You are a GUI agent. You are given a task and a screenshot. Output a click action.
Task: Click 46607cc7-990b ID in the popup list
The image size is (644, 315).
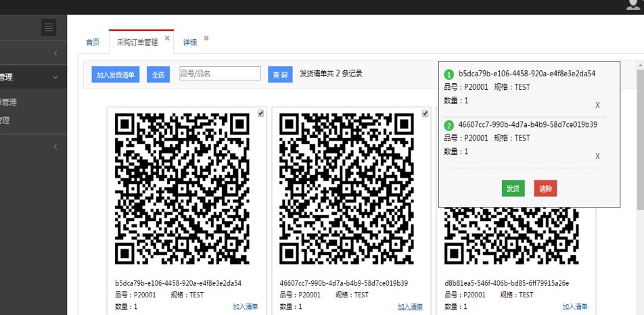click(528, 124)
